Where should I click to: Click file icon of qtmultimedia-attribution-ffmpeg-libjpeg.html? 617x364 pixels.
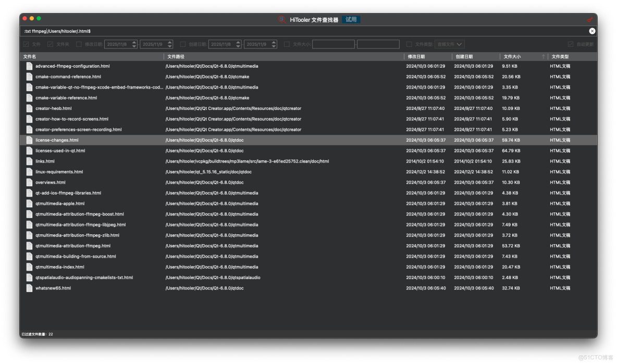[29, 224]
